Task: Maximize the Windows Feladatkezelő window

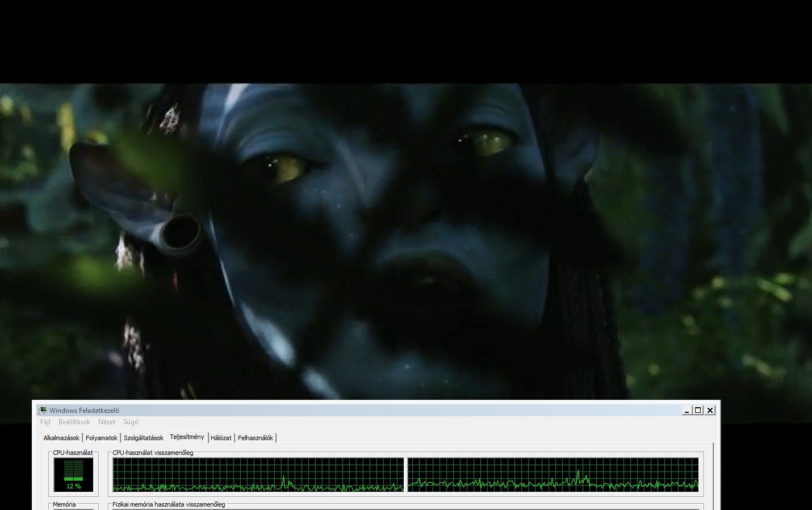Action: [x=698, y=410]
